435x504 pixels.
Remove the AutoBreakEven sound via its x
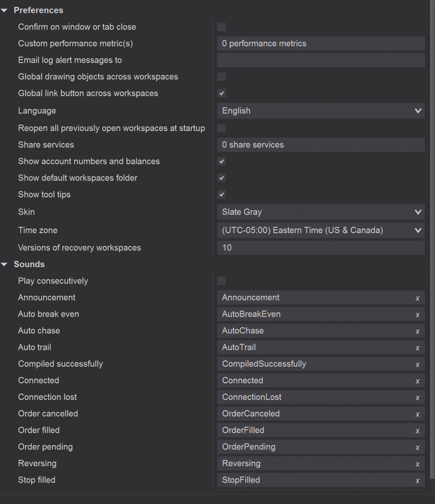(x=417, y=315)
